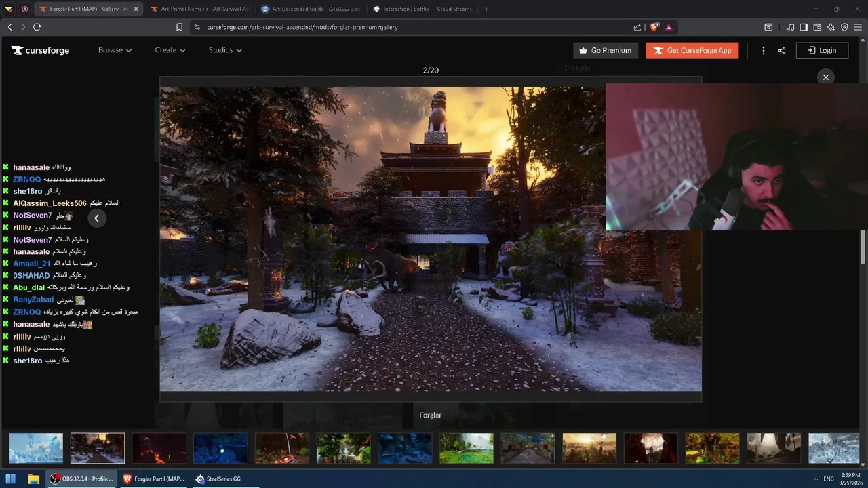This screenshot has height=488, width=868.
Task: Open the thirteenth grey misty thumbnail
Action: (774, 448)
